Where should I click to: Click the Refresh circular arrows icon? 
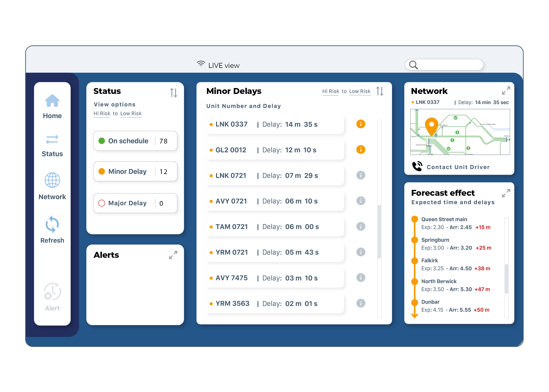click(x=52, y=224)
